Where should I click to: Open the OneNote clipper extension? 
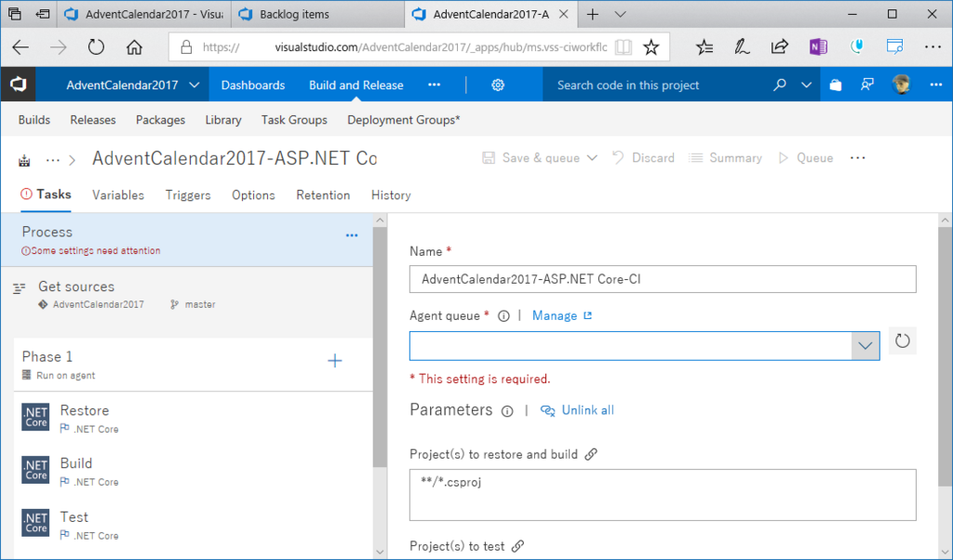point(818,47)
